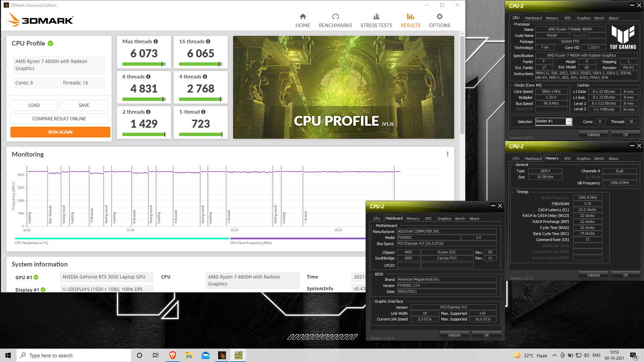Click the 32°C Haze weather widget

click(x=530, y=355)
